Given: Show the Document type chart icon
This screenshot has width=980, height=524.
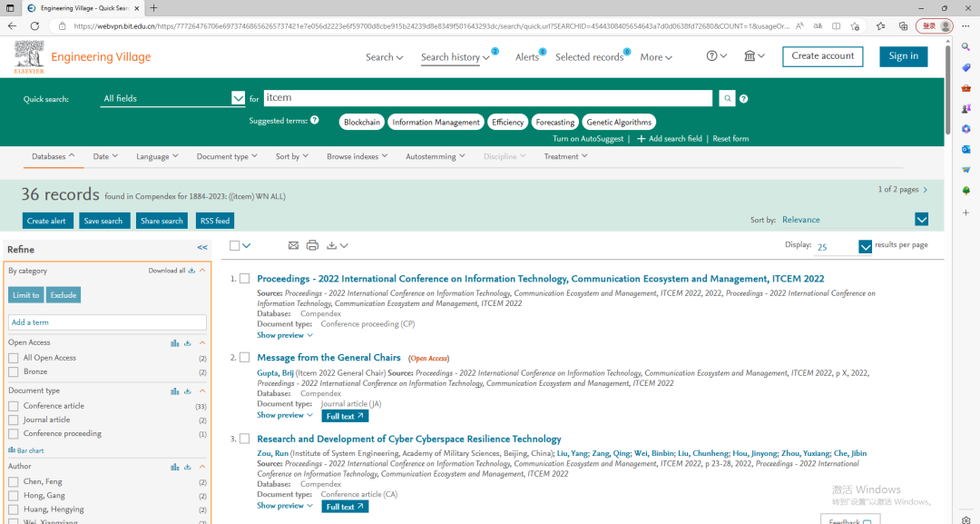Looking at the screenshot, I should (x=175, y=391).
